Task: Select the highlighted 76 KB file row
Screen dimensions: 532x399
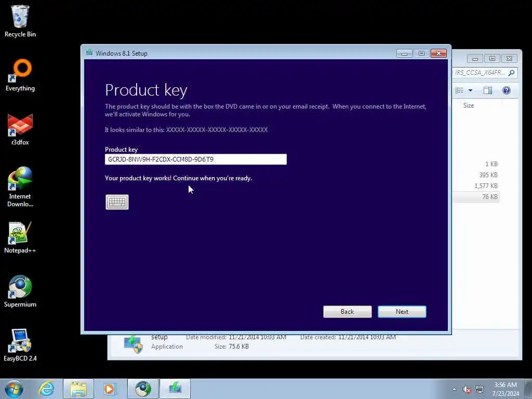Action: point(476,196)
